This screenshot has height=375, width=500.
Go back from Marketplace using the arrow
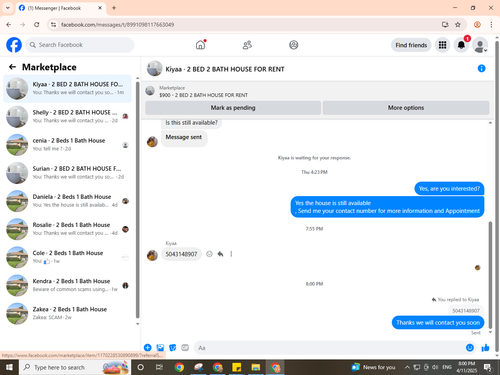click(x=12, y=67)
